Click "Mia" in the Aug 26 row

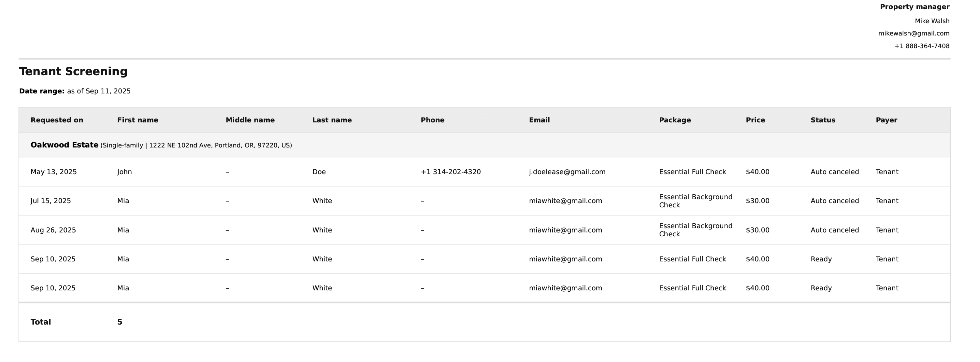point(123,230)
